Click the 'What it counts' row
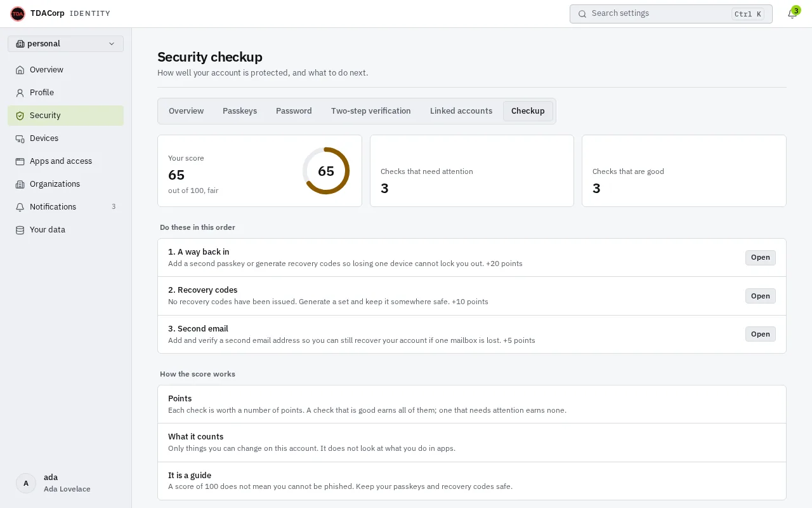The image size is (812, 508). click(x=472, y=443)
